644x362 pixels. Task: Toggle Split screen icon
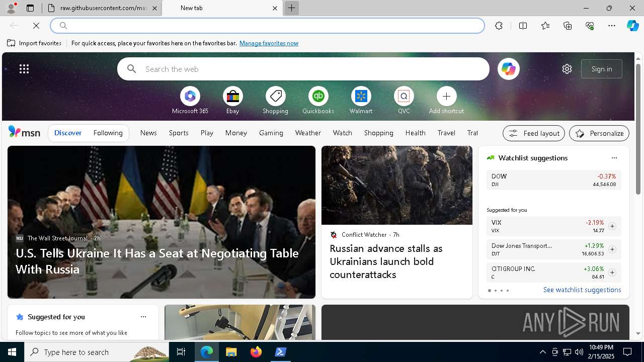[x=523, y=26]
